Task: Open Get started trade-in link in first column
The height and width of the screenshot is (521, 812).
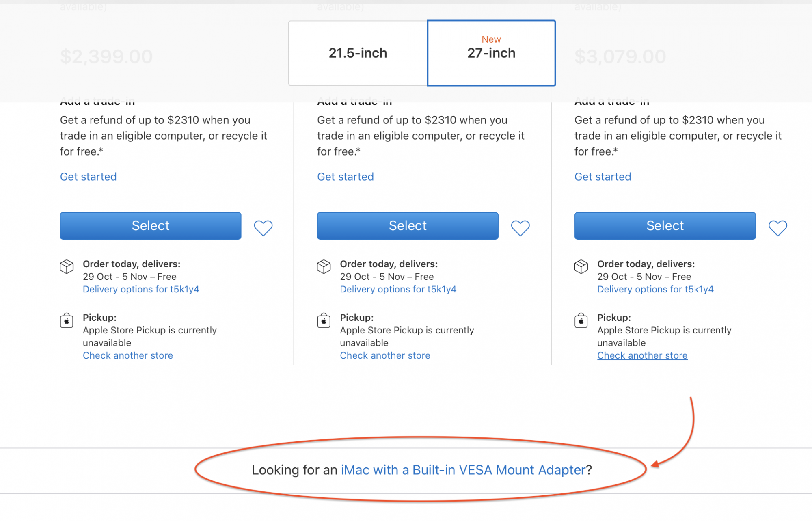Action: click(x=88, y=177)
